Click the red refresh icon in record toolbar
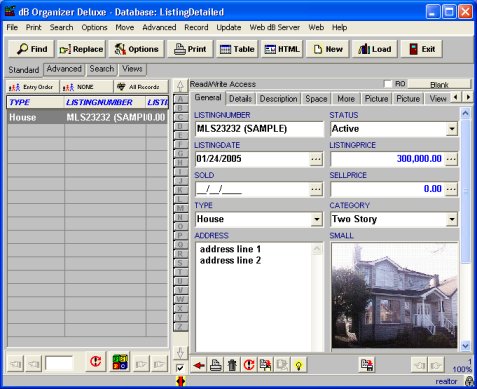The image size is (477, 389). point(249,365)
